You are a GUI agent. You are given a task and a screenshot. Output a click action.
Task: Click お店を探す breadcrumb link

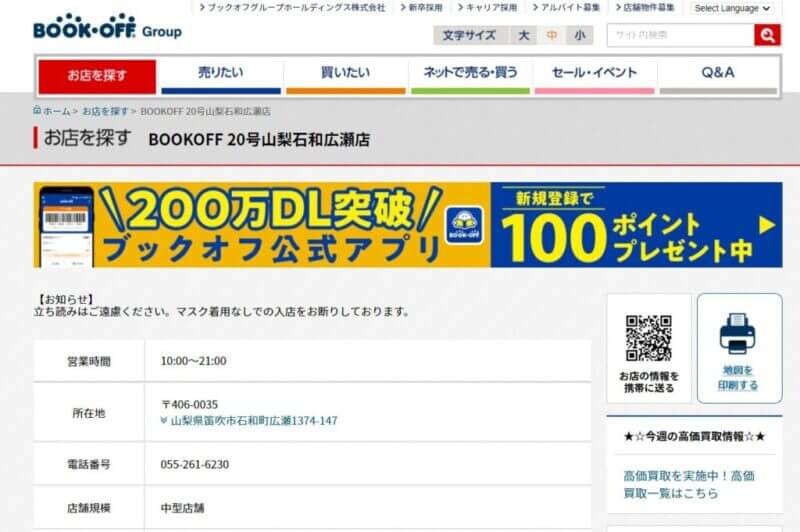tap(105, 111)
